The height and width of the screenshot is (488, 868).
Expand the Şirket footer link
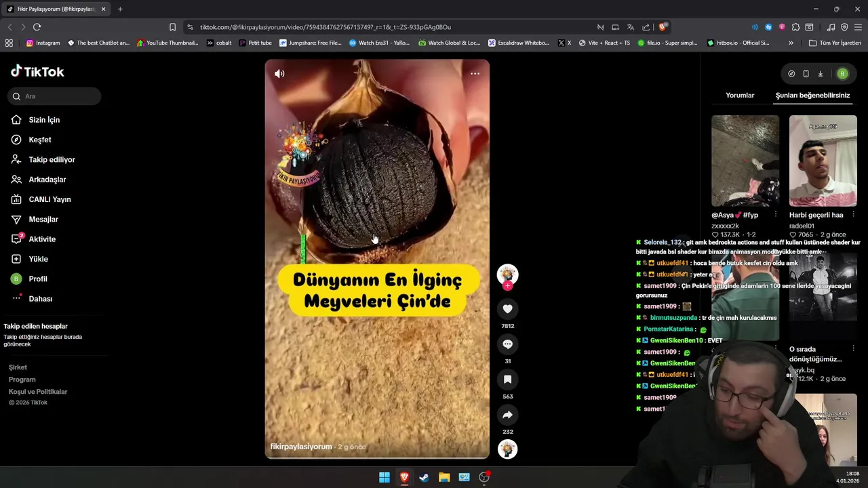(x=18, y=367)
